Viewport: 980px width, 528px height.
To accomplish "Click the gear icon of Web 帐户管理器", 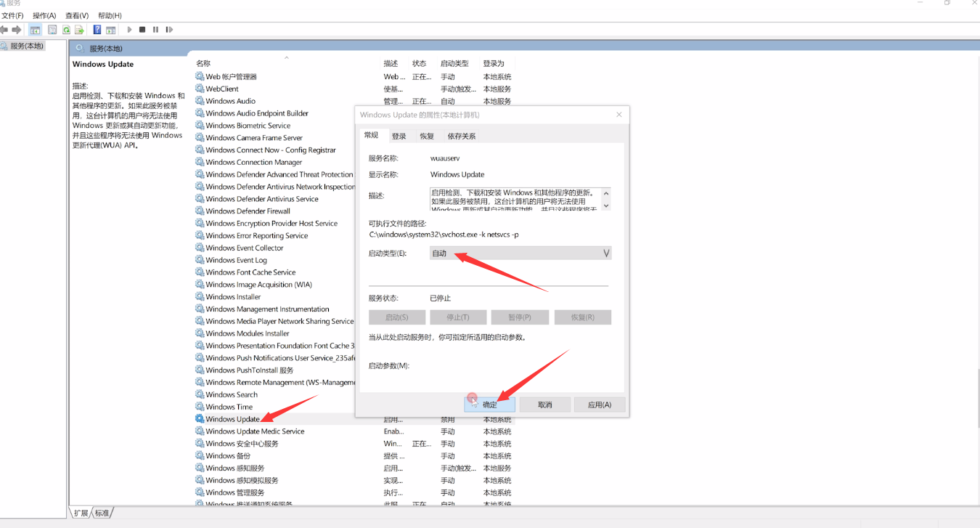I will [x=200, y=76].
